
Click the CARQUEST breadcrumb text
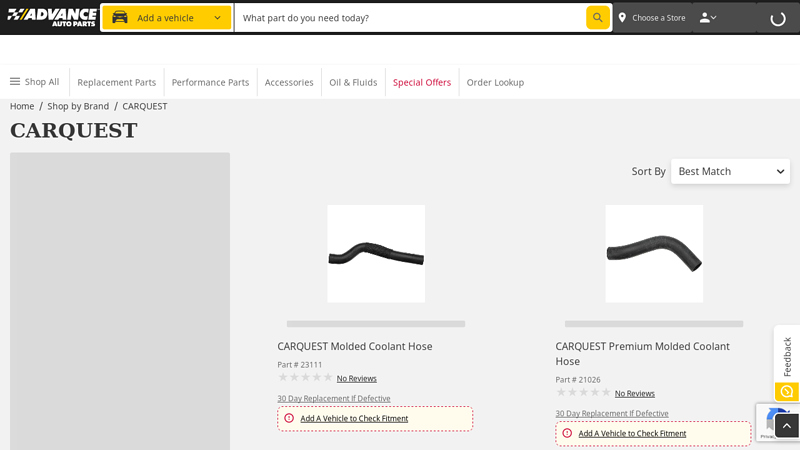(x=144, y=106)
